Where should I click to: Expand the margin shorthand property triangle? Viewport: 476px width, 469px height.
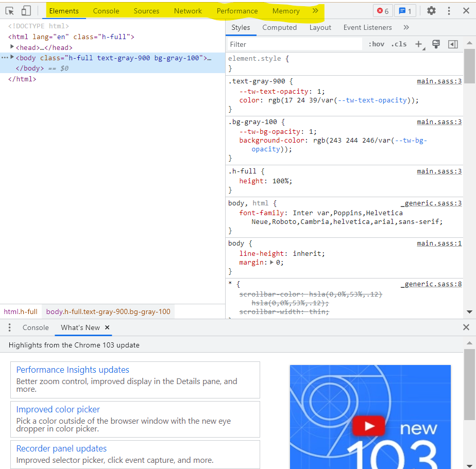[272, 263]
